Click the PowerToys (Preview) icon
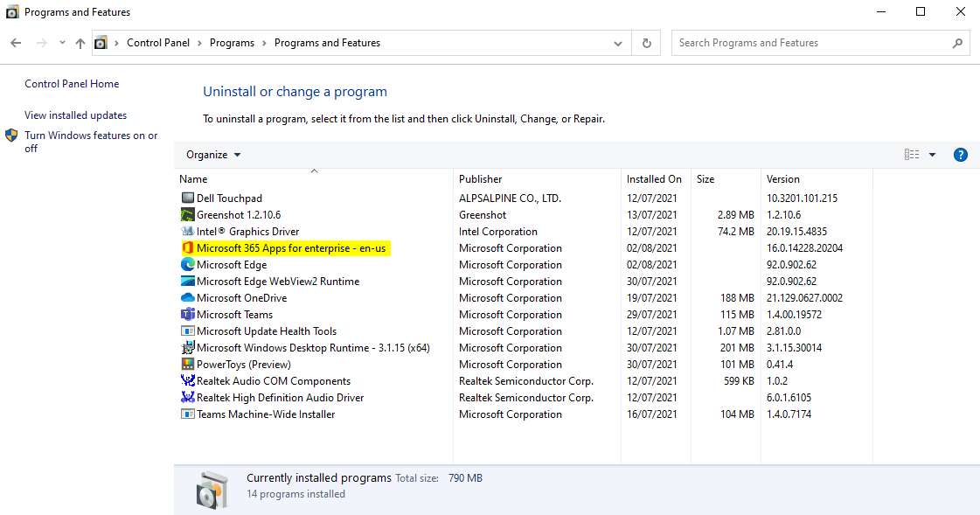Image resolution: width=980 pixels, height=515 pixels. pos(187,365)
